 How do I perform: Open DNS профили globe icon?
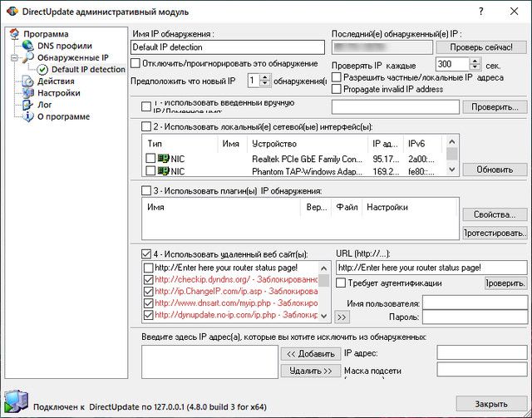click(x=29, y=46)
